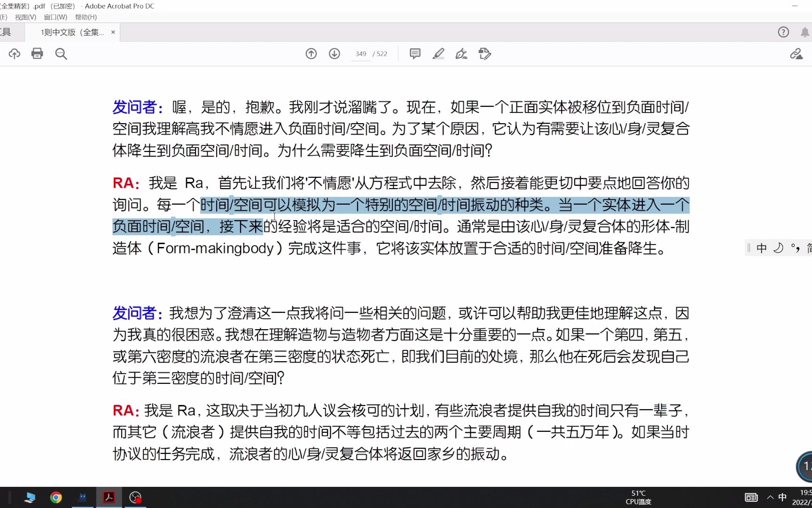Open OBS Studio from taskbar

(x=135, y=497)
